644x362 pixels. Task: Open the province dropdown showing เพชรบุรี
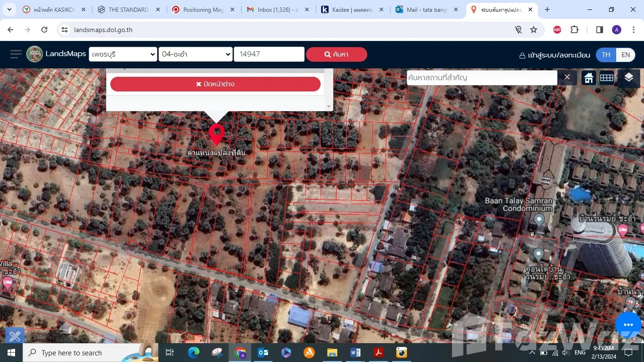[123, 54]
